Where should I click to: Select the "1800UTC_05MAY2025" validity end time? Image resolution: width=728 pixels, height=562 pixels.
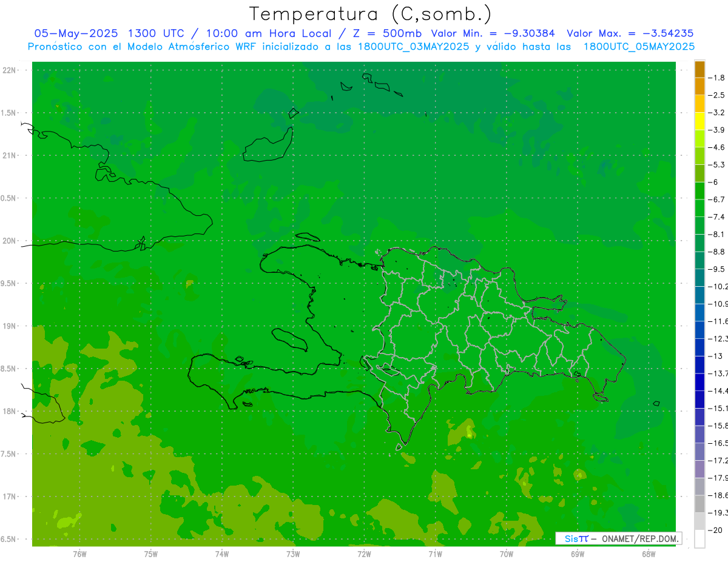click(639, 47)
